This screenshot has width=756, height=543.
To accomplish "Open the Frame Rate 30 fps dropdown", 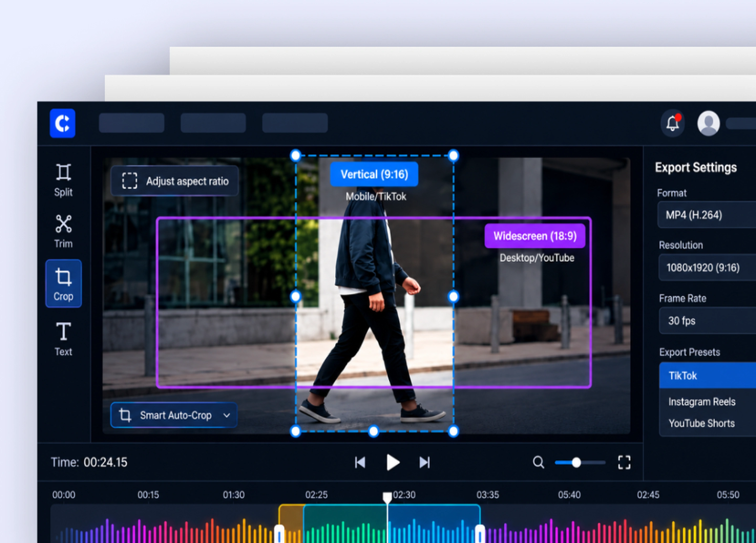I will pos(707,321).
